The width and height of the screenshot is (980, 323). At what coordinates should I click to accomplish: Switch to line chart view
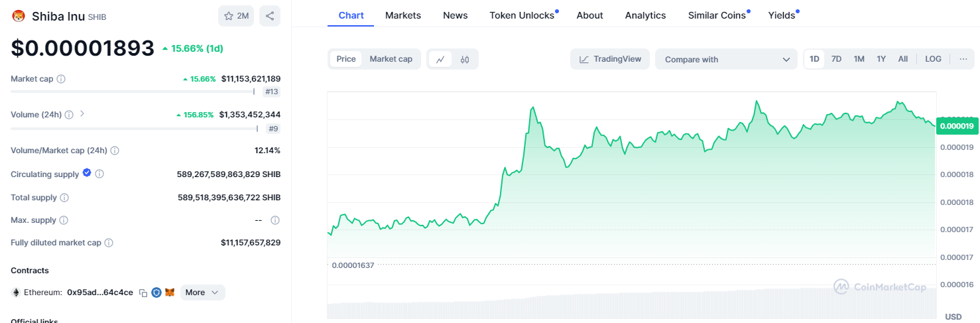pyautogui.click(x=440, y=59)
